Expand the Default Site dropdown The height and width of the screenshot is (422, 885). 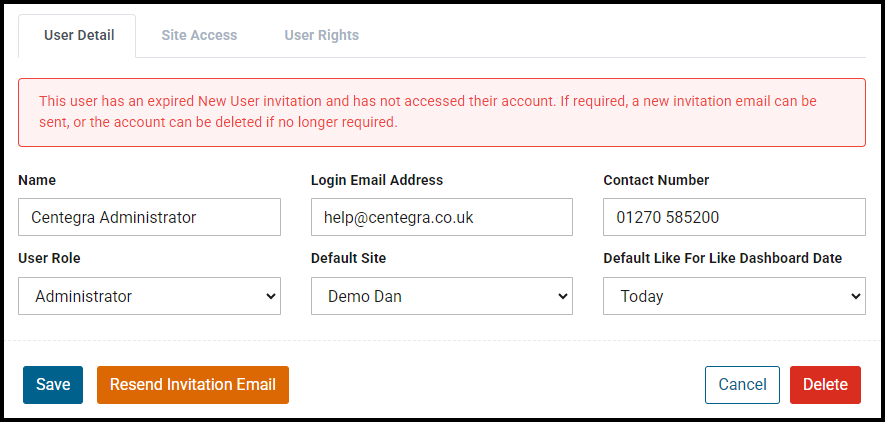coord(441,296)
